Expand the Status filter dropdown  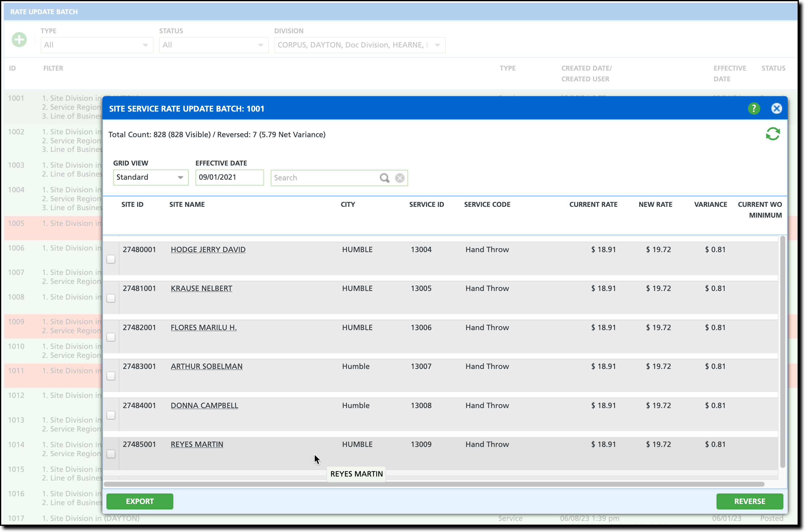tap(213, 45)
